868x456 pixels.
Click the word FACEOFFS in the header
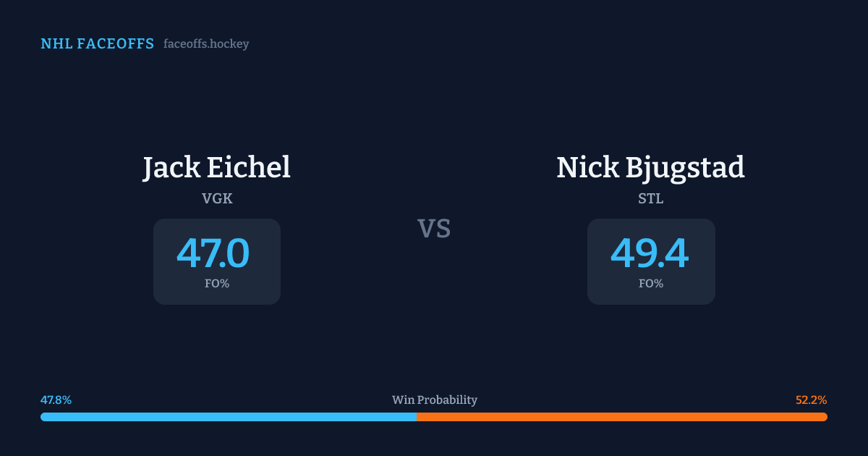116,44
